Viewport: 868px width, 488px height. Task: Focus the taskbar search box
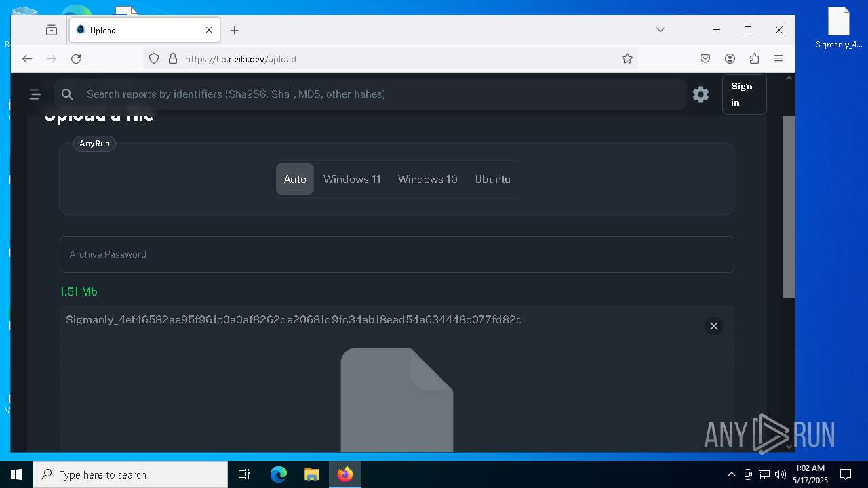[130, 474]
